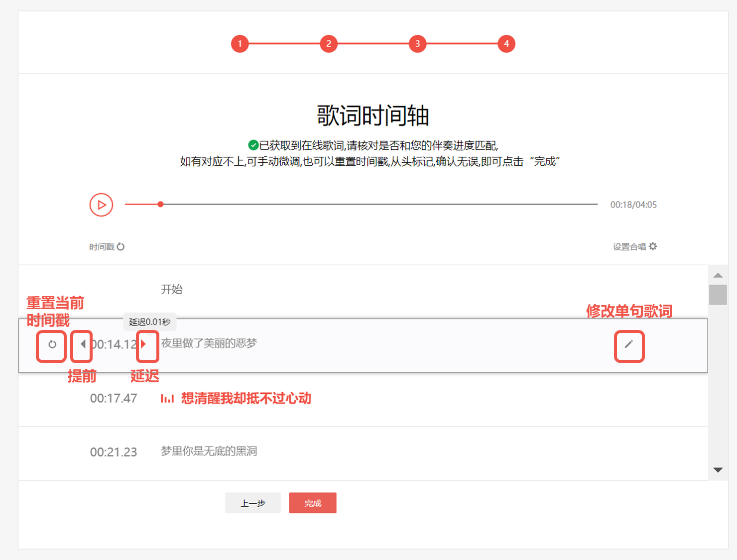Go back with the 上一步 button
Image resolution: width=737 pixels, height=560 pixels.
253,503
